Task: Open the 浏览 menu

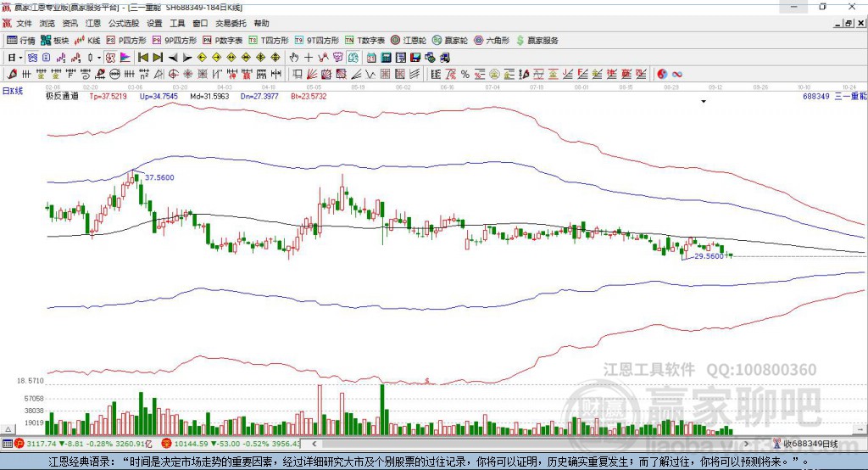Action: pos(47,23)
